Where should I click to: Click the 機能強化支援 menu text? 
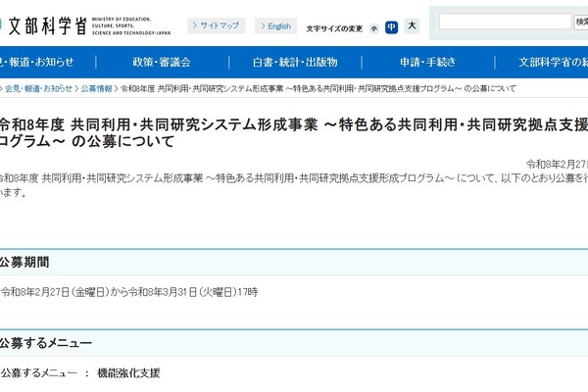pyautogui.click(x=128, y=372)
